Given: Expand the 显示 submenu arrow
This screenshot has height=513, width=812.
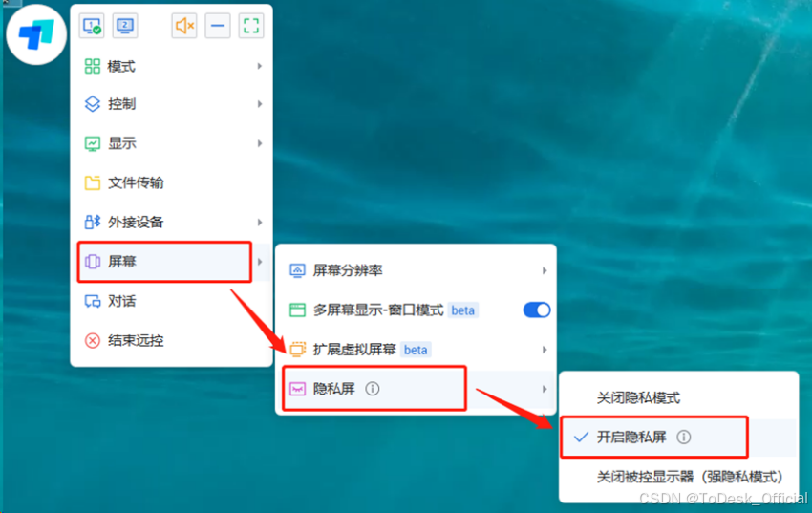Looking at the screenshot, I should click(260, 143).
